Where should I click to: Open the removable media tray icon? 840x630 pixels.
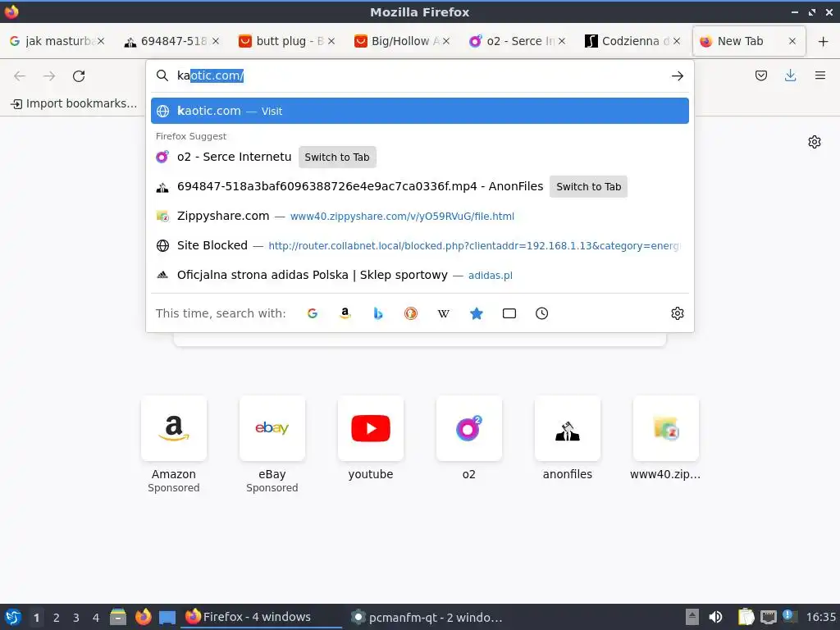tap(692, 617)
